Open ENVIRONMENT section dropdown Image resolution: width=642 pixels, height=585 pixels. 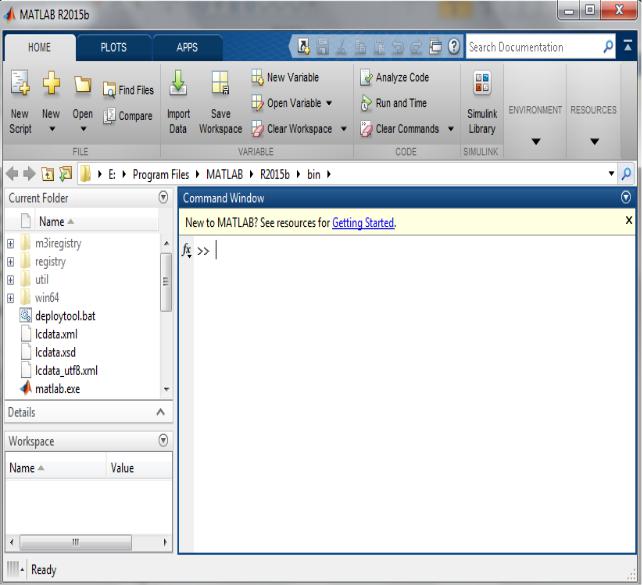click(536, 142)
